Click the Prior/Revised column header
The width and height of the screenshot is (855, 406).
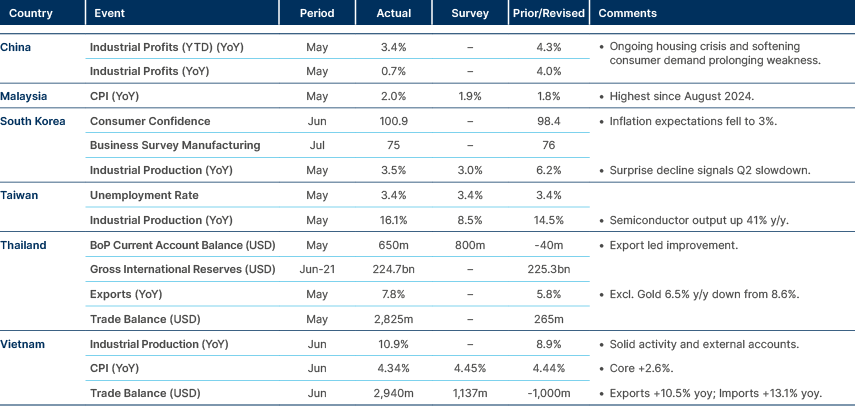click(x=546, y=14)
